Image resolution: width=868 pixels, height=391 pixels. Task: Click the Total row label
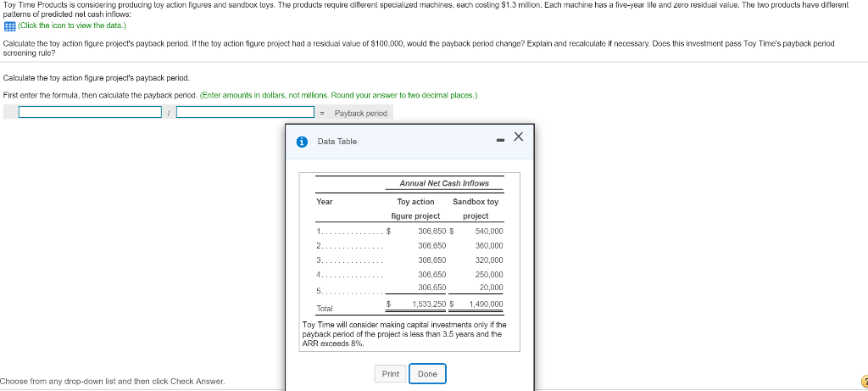325,309
